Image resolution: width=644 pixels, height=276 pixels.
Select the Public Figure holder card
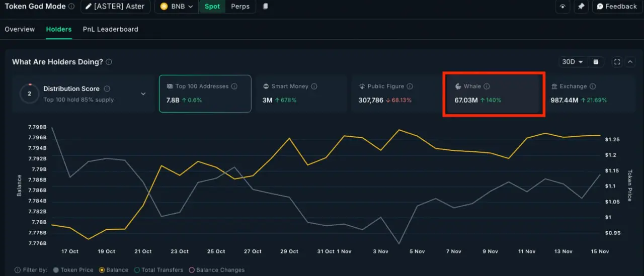(396, 94)
